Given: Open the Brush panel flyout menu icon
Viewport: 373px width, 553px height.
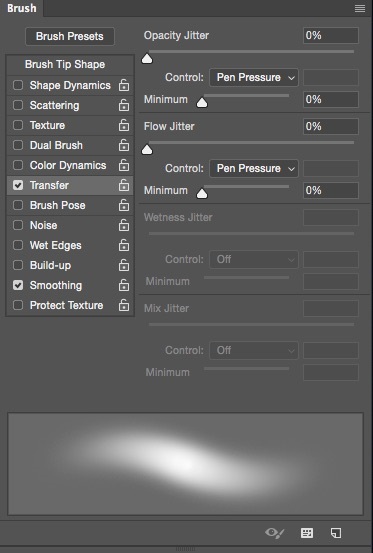Looking at the screenshot, I should [360, 8].
